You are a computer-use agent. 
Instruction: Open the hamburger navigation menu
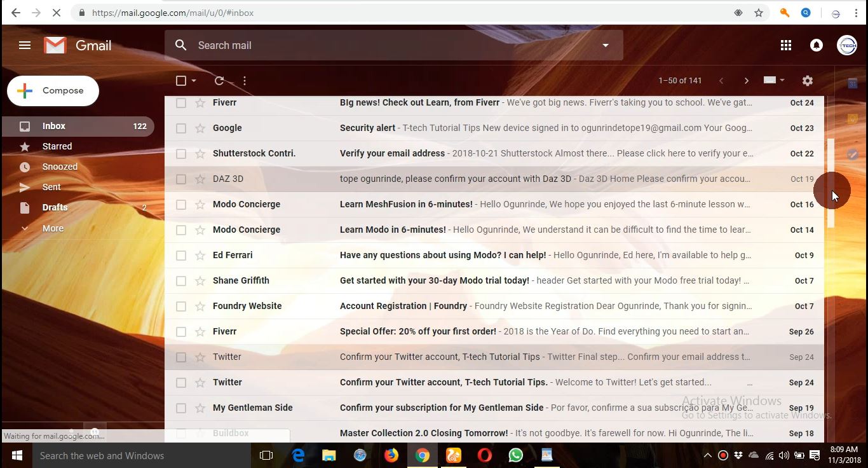pos(25,45)
